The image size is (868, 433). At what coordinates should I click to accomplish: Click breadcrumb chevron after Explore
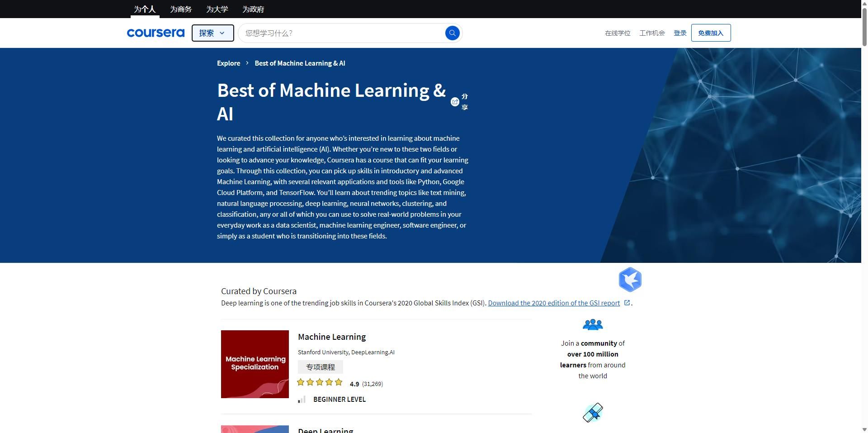coord(247,63)
